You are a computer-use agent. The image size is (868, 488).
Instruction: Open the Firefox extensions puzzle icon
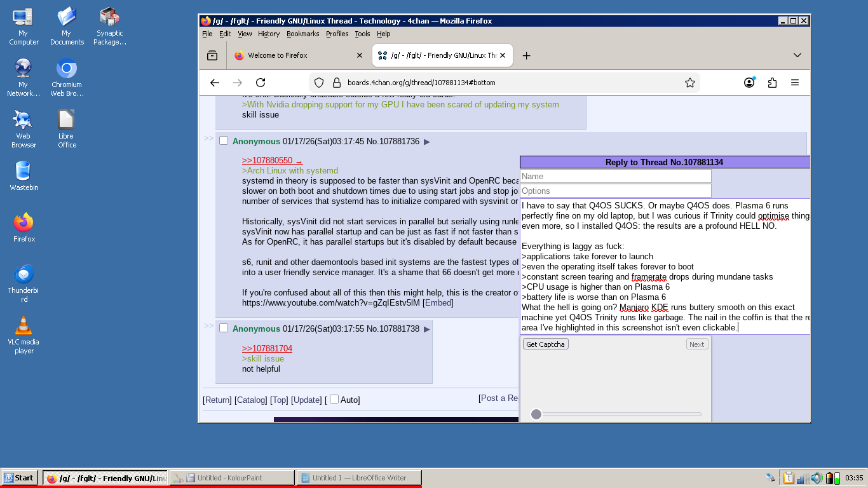tap(773, 83)
